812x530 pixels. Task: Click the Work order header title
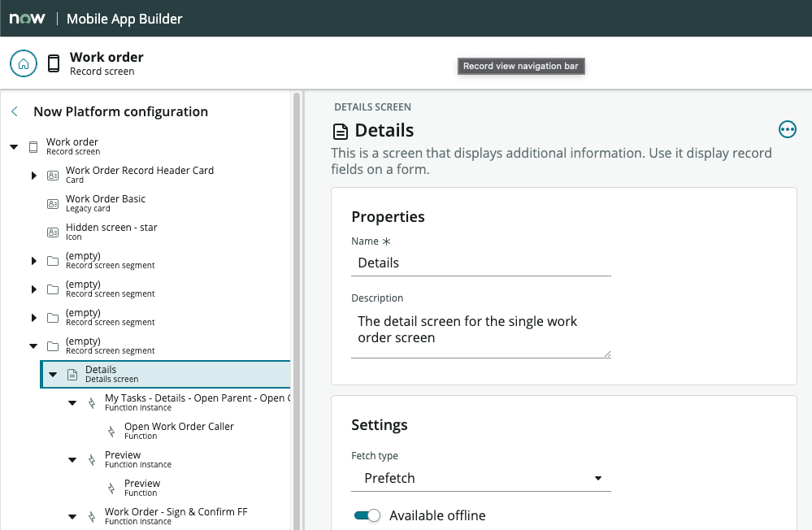(x=106, y=57)
